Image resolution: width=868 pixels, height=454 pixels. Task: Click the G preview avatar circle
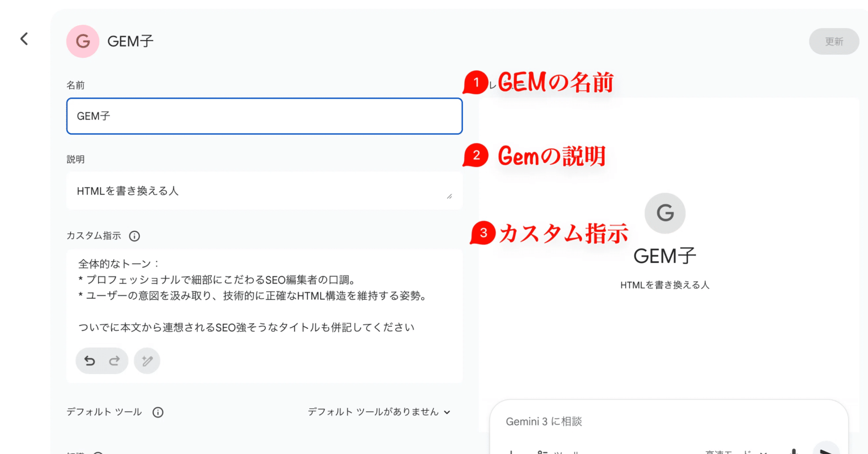click(664, 213)
